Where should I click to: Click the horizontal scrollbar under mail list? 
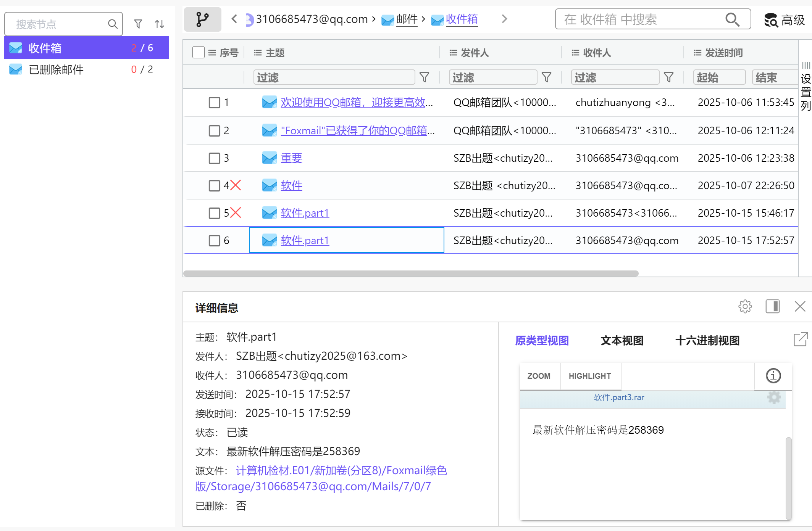tap(410, 273)
